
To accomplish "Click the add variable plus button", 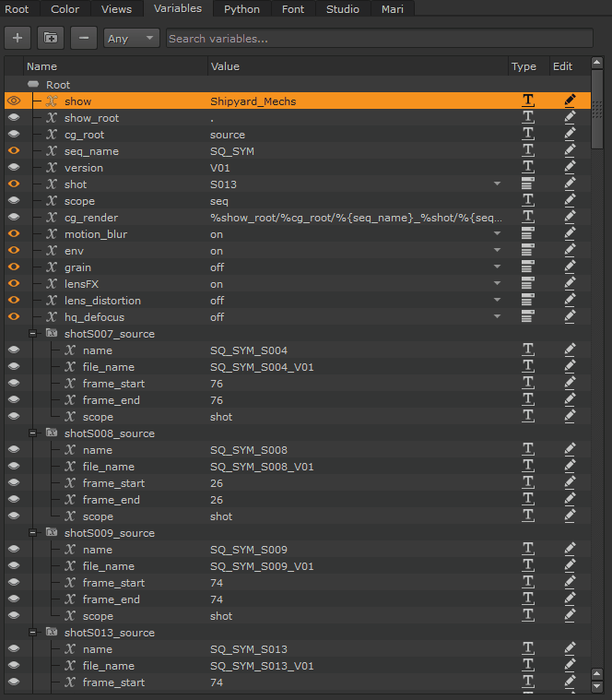I will 18,39.
